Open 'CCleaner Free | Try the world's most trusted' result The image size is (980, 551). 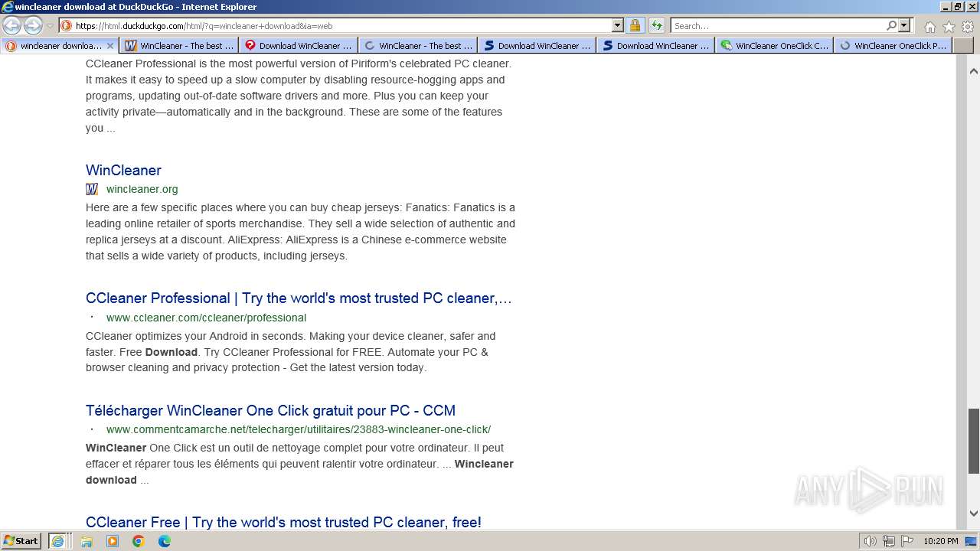(x=283, y=522)
